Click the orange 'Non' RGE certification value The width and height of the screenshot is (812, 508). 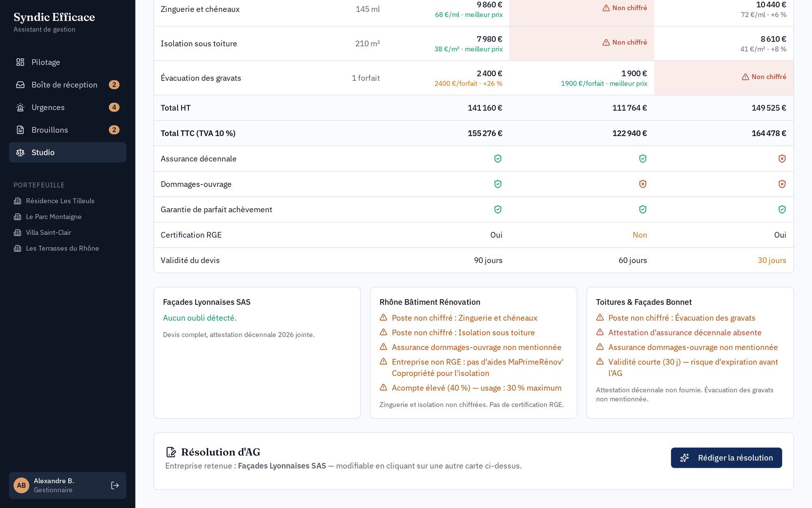pyautogui.click(x=640, y=235)
